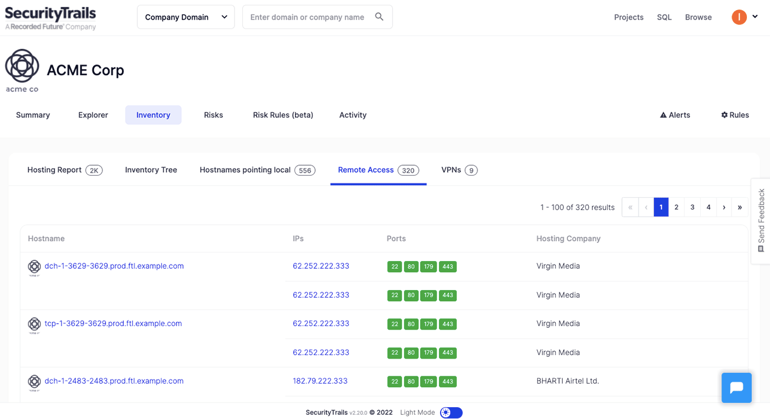
Task: Go to results page 4
Action: pos(708,207)
